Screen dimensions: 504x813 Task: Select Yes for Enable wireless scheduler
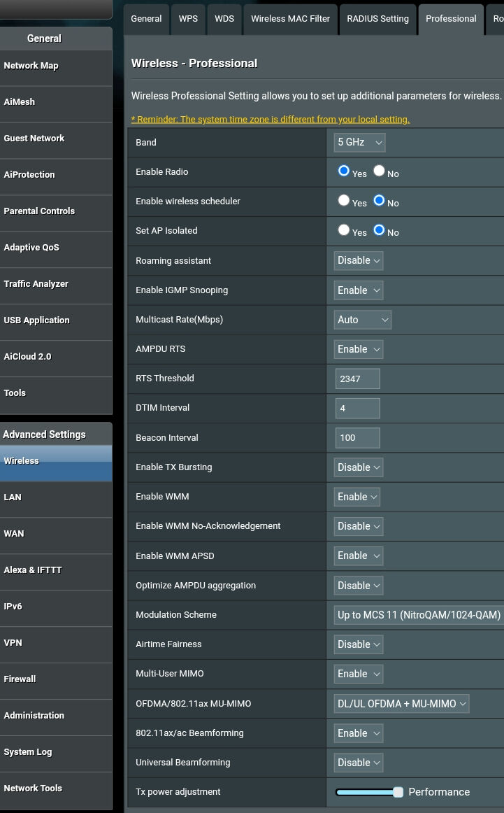[344, 200]
